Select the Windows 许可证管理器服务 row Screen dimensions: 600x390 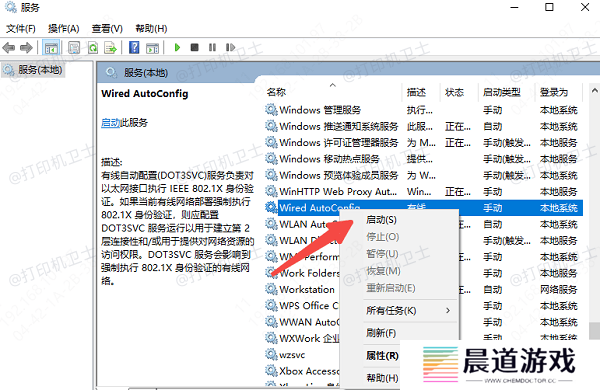point(424,142)
